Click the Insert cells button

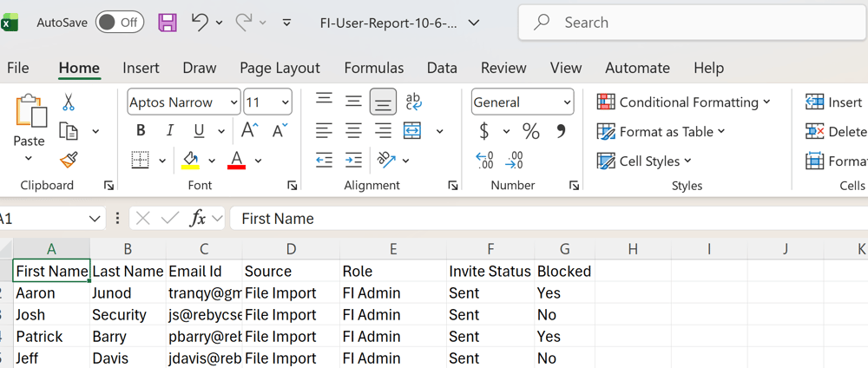coord(835,102)
